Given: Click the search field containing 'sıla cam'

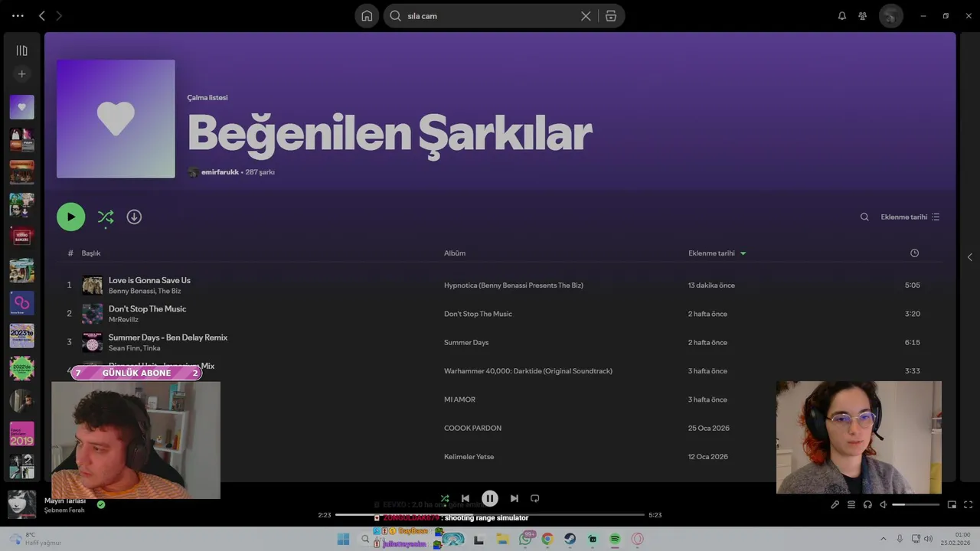Looking at the screenshot, I should 490,16.
